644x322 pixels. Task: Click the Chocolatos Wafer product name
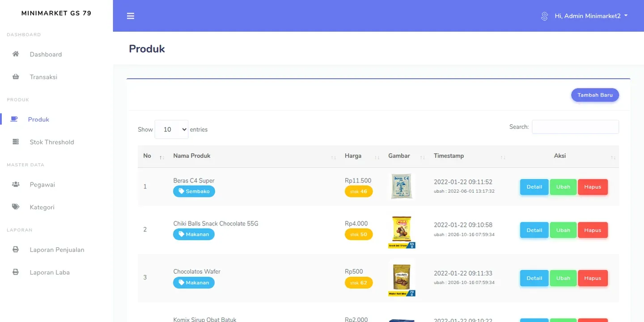197,271
